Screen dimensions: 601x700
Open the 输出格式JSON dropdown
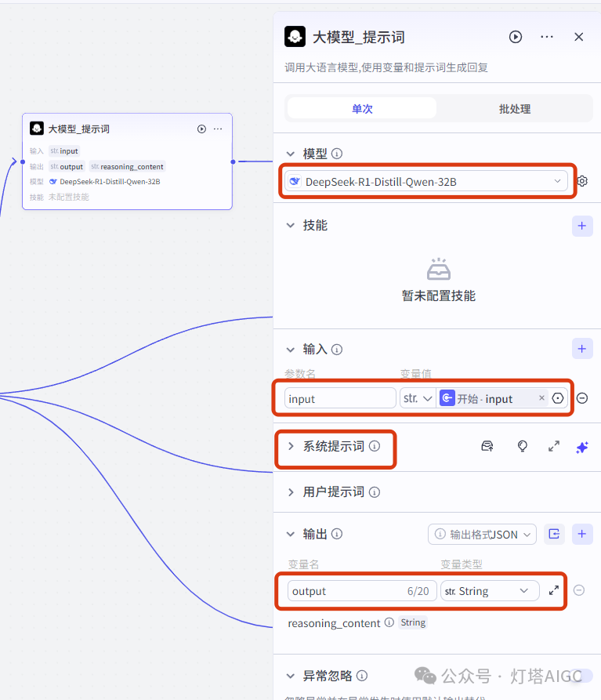tap(483, 534)
